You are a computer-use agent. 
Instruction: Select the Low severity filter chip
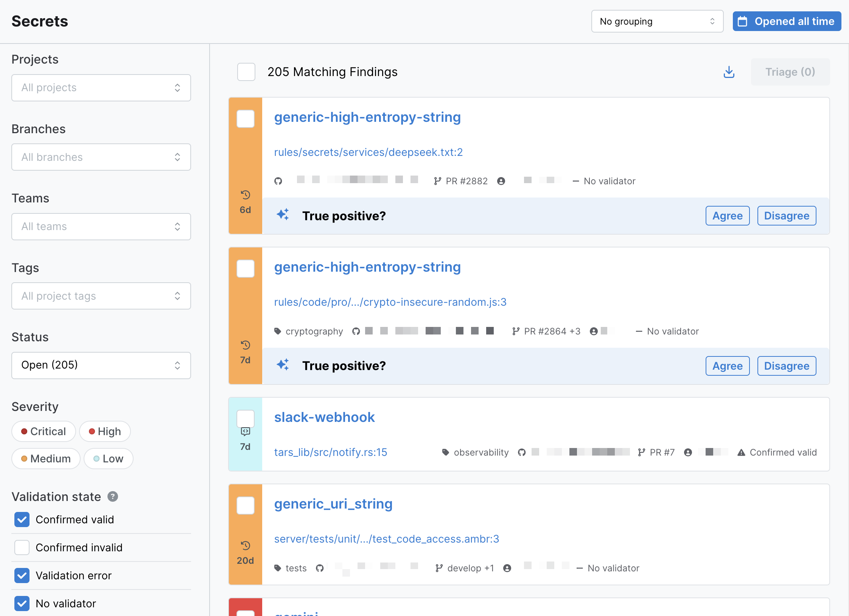(x=108, y=459)
